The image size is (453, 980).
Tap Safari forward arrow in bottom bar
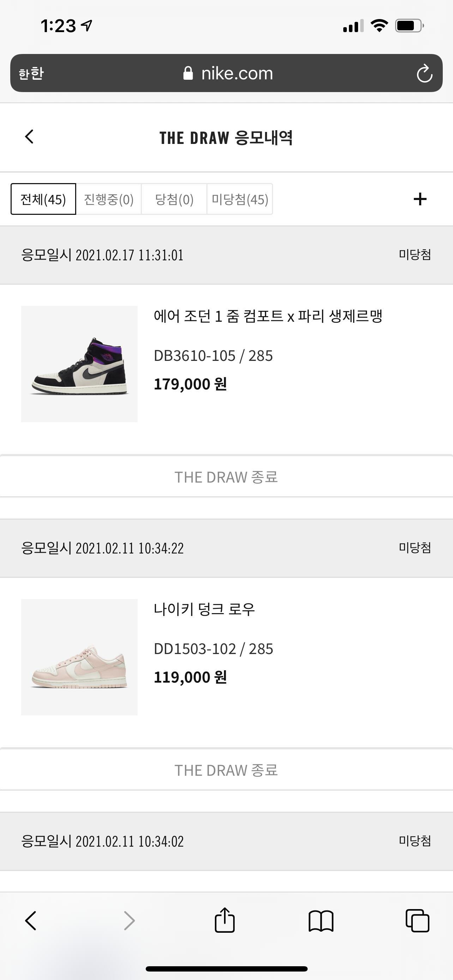pyautogui.click(x=129, y=921)
